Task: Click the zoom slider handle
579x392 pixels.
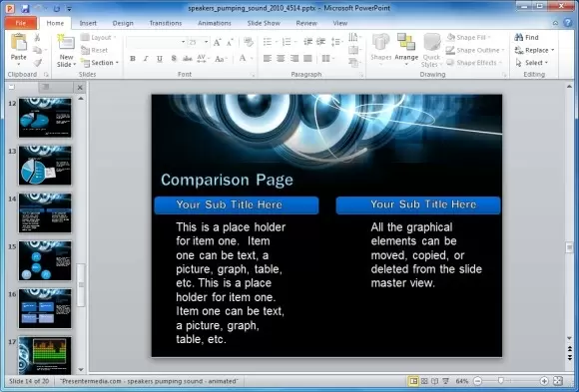Action: (x=501, y=381)
